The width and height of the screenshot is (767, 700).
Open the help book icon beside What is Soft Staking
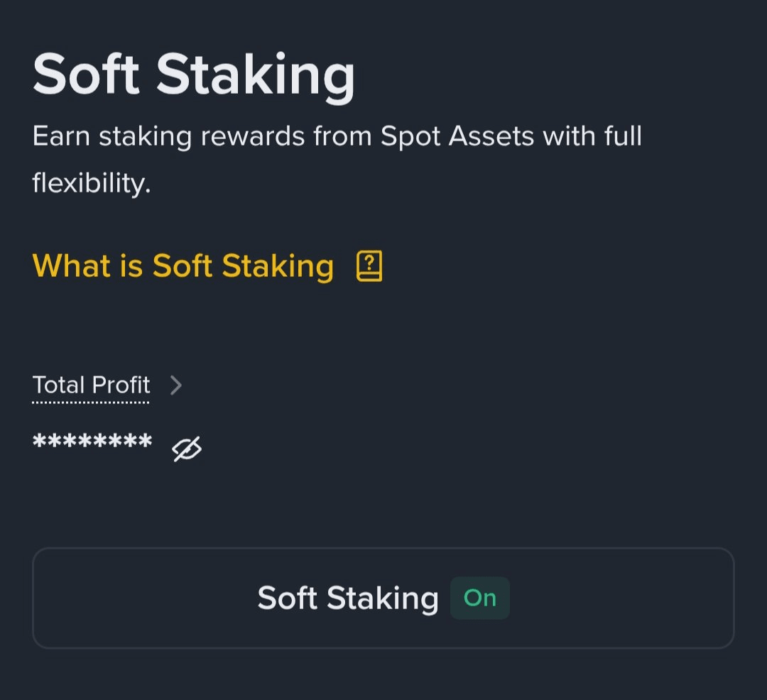tap(369, 266)
